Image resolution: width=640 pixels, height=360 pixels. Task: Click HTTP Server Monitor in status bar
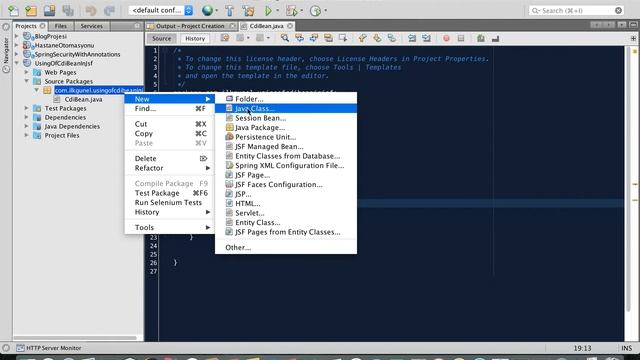click(x=49, y=348)
